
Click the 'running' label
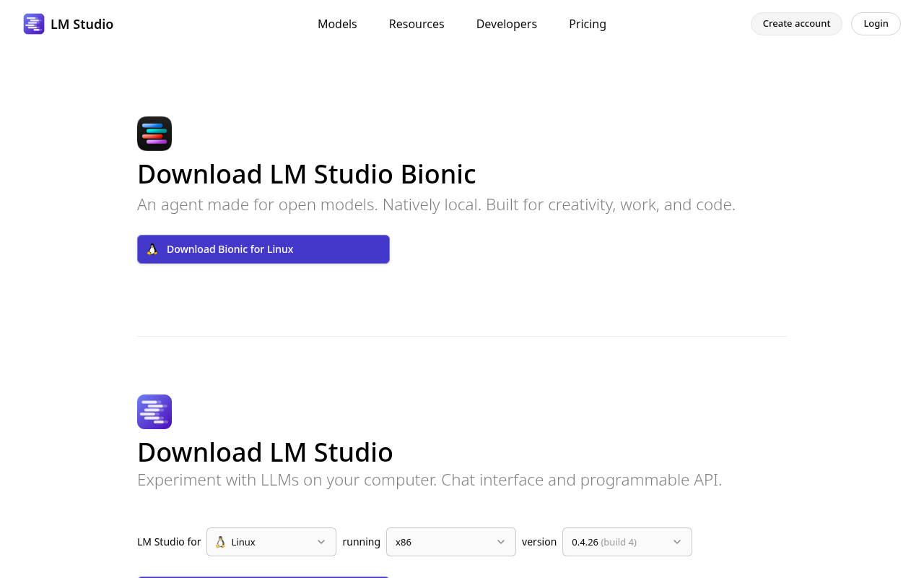coord(362,542)
